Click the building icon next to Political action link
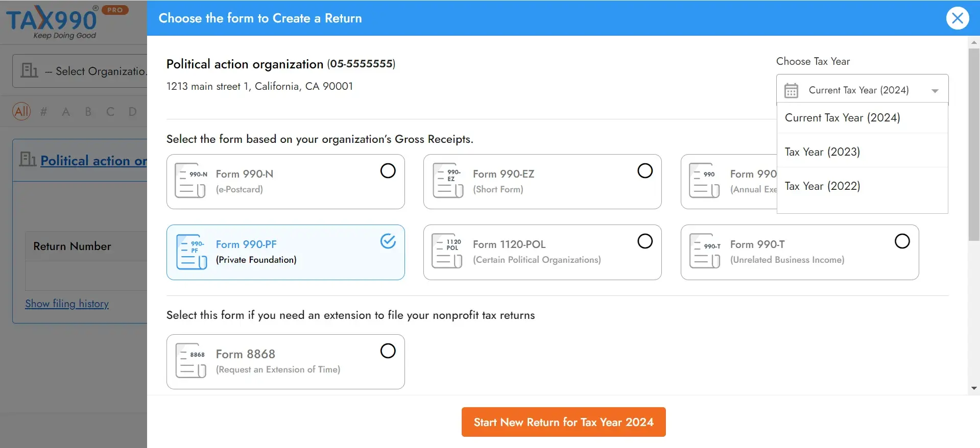The image size is (980, 448). point(28,159)
